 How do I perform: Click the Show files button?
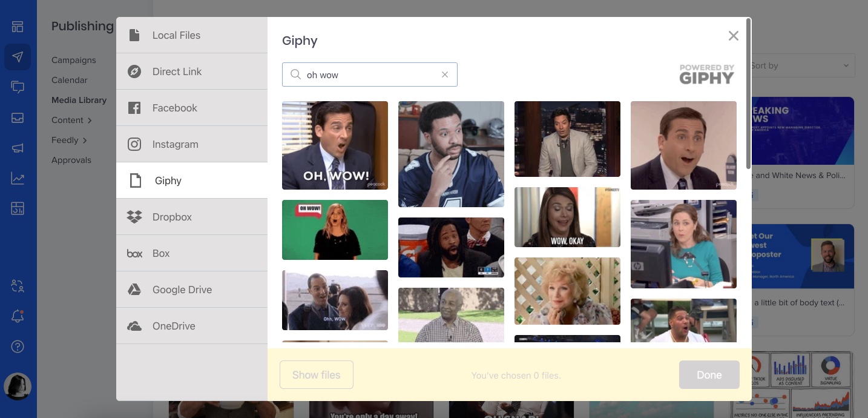[x=316, y=375]
